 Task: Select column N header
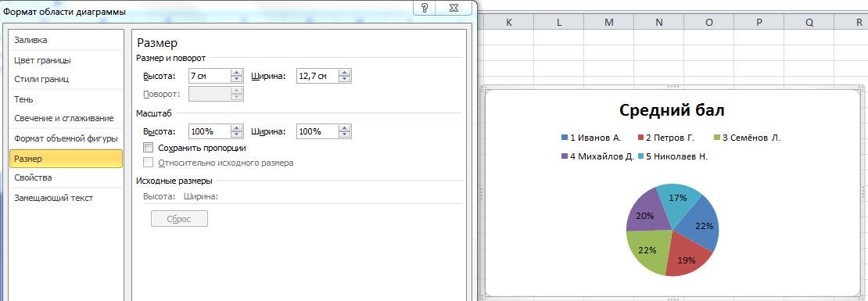tap(658, 22)
